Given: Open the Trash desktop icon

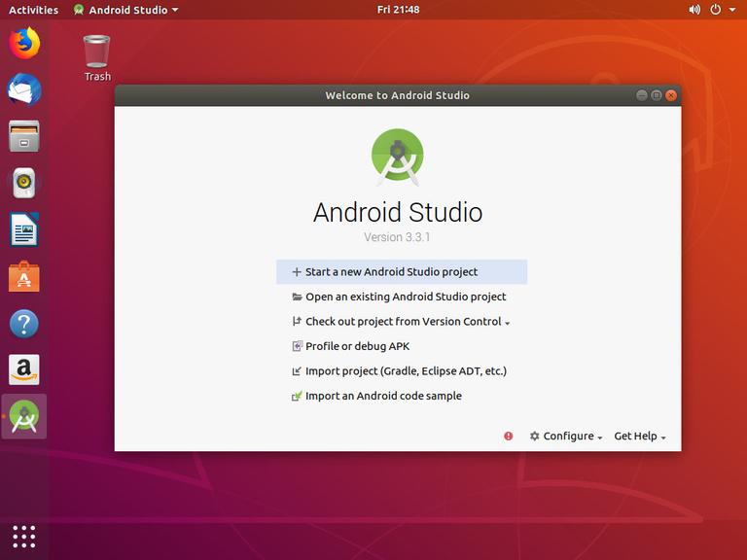Looking at the screenshot, I should (97, 58).
